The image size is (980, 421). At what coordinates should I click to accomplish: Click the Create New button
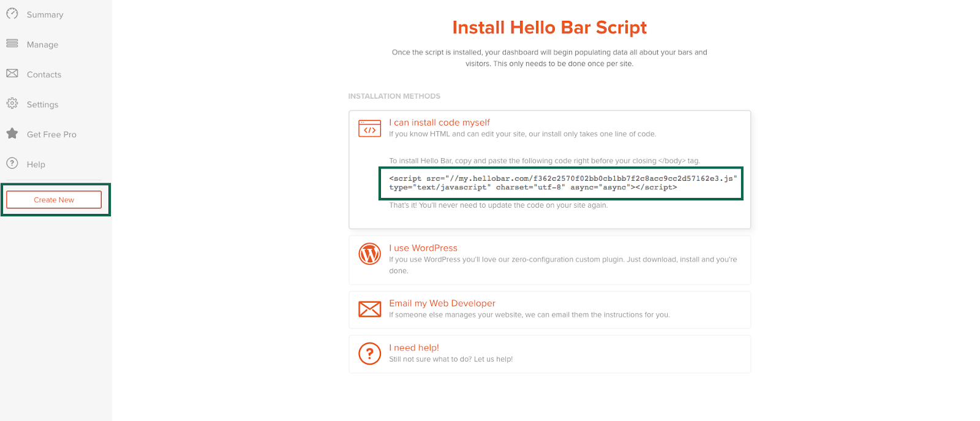(x=54, y=200)
